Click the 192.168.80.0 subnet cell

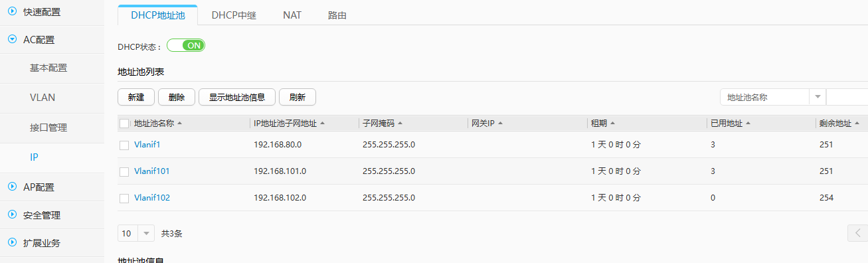(x=278, y=144)
